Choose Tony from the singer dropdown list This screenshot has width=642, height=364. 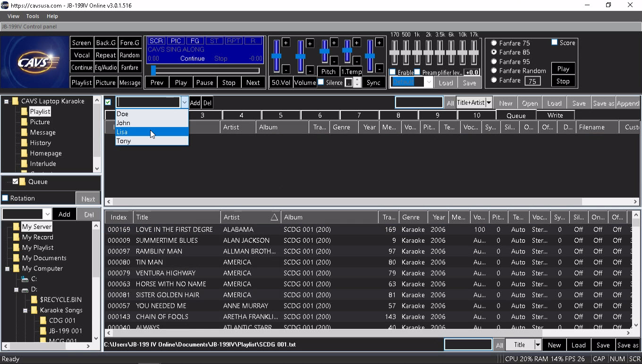point(152,141)
